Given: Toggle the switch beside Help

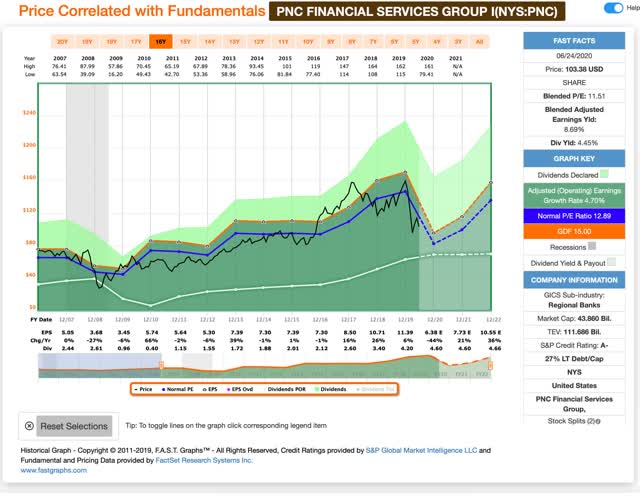Looking at the screenshot, I should [613, 8].
